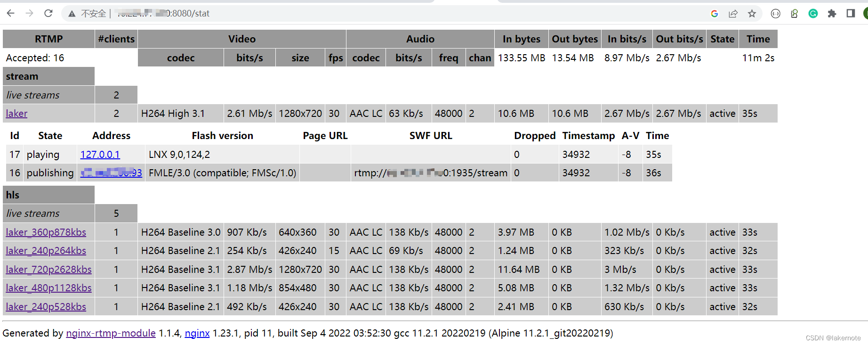Screen dimensions: 868x345
Task: Open the extensions puzzle icon
Action: (832, 14)
